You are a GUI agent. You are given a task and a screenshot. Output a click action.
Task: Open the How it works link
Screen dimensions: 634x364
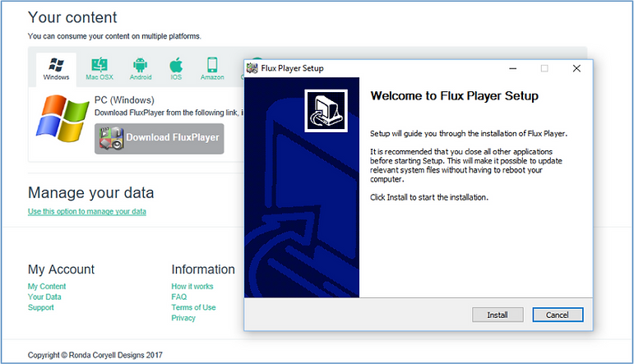[192, 287]
